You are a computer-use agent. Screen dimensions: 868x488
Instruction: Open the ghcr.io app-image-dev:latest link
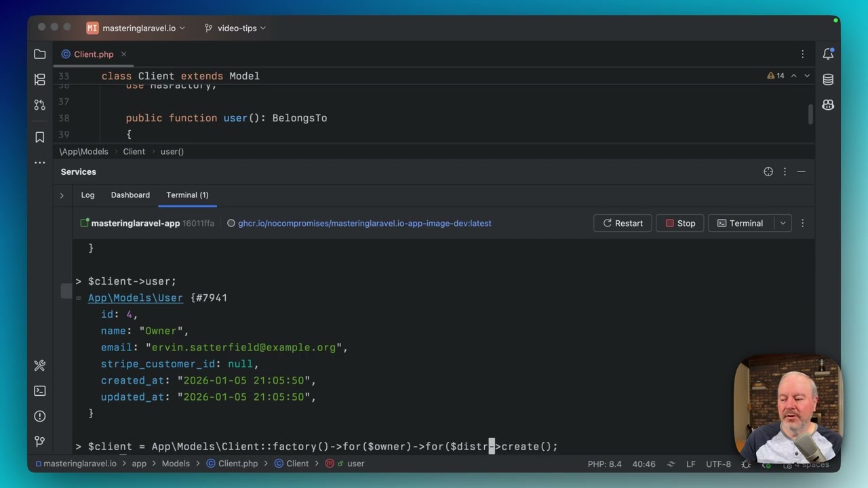click(365, 223)
